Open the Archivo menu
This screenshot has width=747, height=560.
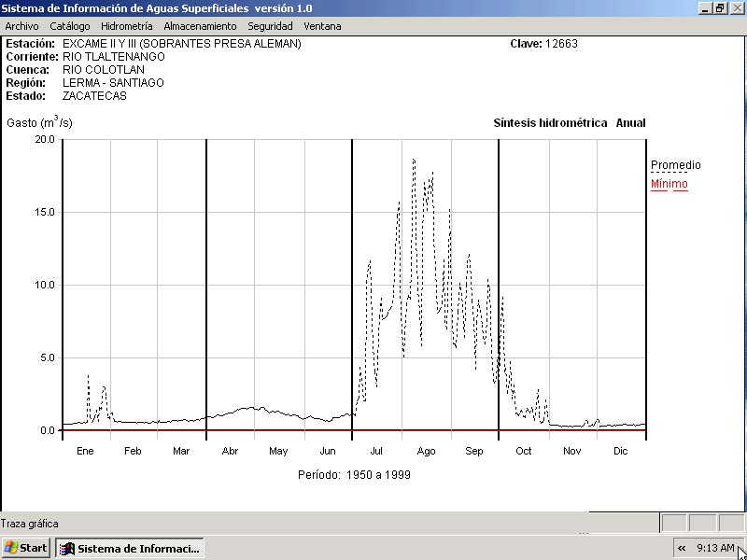click(21, 26)
